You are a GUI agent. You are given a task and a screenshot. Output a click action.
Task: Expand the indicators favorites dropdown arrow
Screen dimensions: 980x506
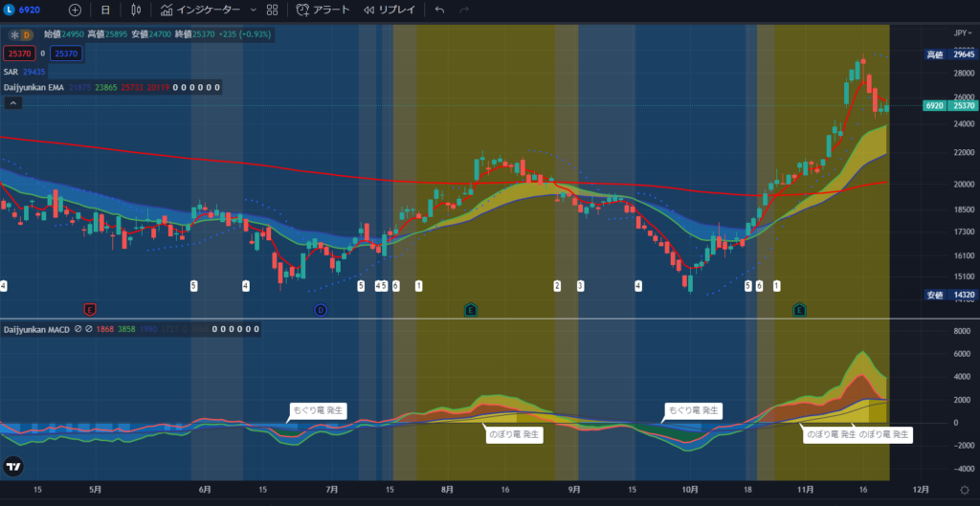(253, 10)
